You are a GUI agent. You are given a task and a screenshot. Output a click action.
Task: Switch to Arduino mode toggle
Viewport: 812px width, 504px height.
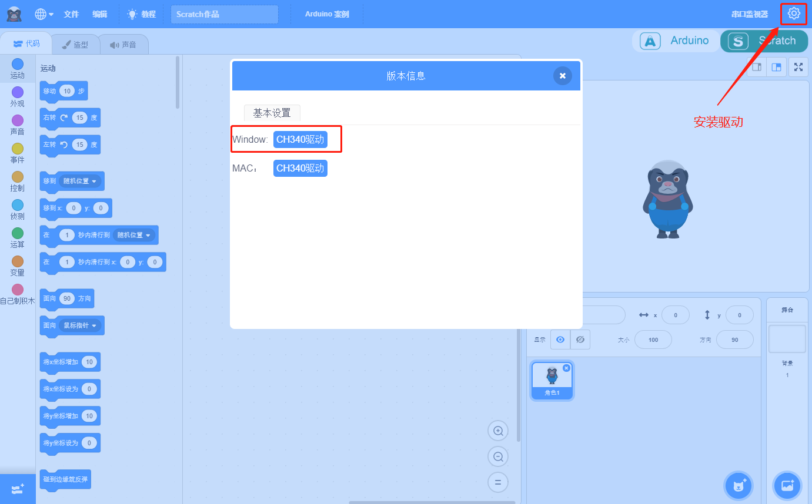pos(675,41)
